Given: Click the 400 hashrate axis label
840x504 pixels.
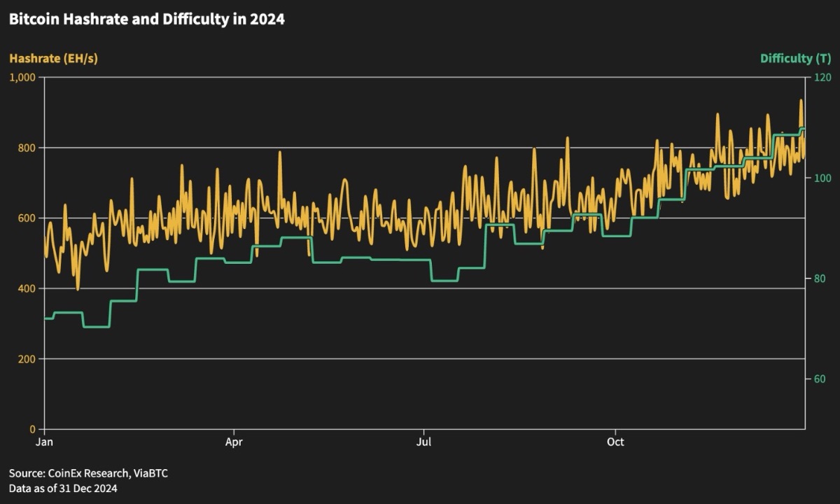Looking at the screenshot, I should [x=27, y=288].
